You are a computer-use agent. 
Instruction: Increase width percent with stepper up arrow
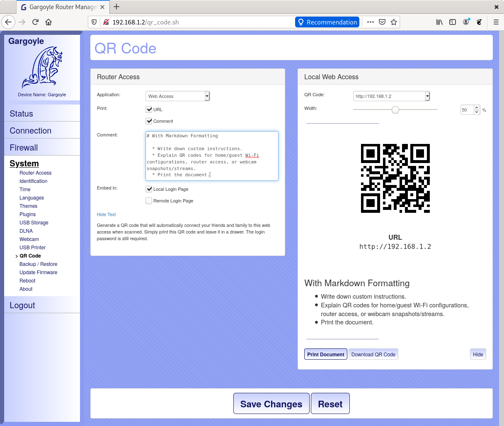click(477, 107)
